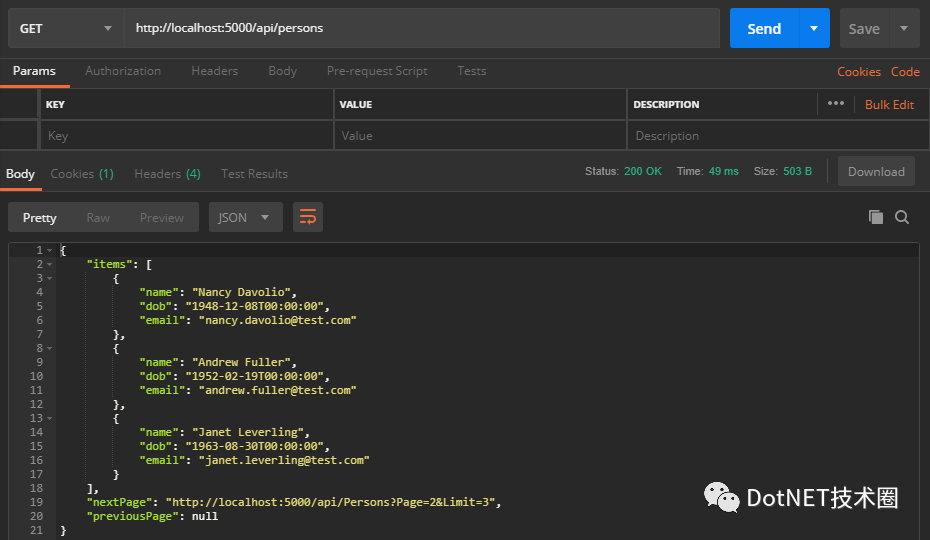Open the Pre-request Script tab
Screen dimensions: 930x540
click(x=377, y=71)
